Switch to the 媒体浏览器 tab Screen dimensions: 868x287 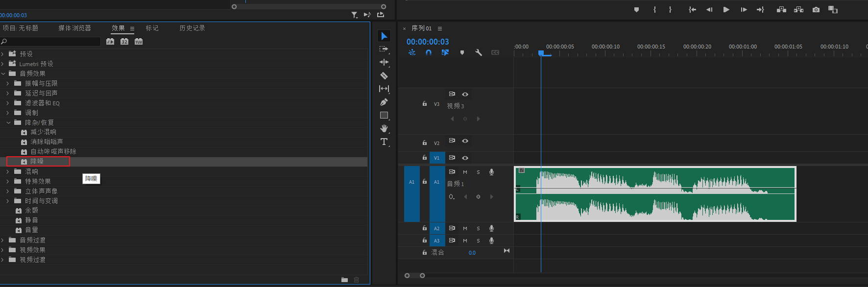pos(74,28)
